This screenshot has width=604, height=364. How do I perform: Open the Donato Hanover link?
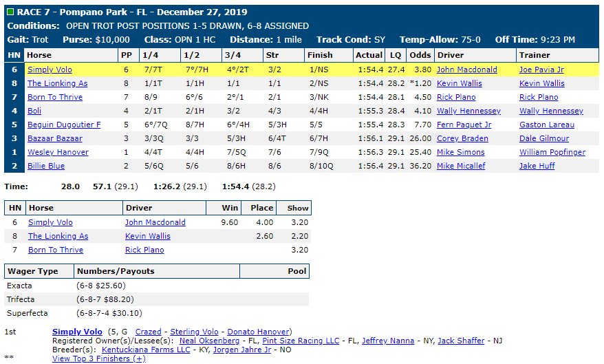click(x=258, y=332)
